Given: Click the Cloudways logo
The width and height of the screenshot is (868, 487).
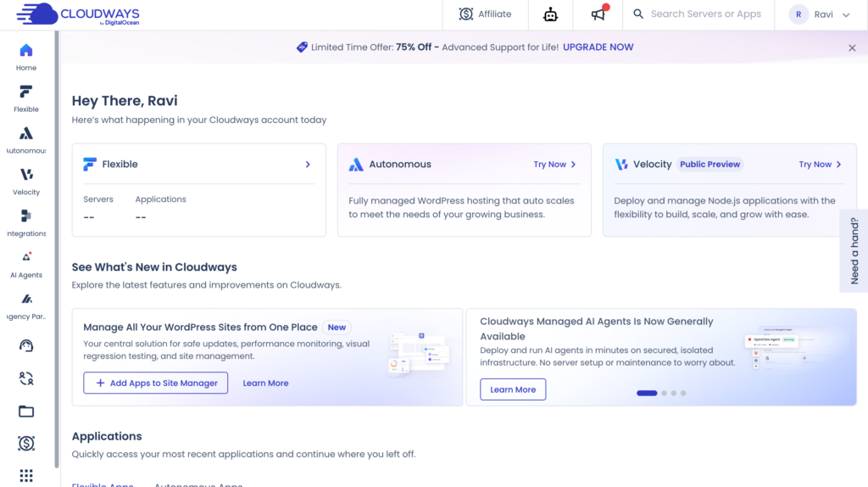Looking at the screenshot, I should pyautogui.click(x=78, y=14).
